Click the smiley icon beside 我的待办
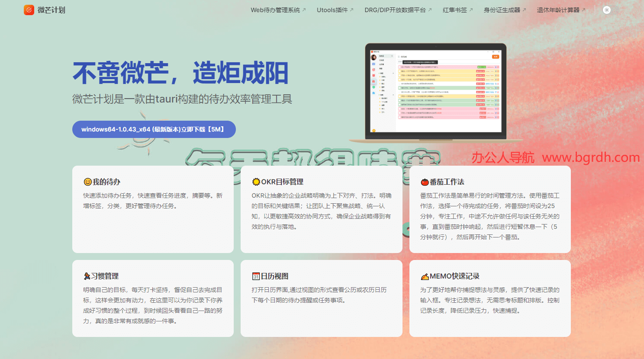The width and height of the screenshot is (644, 359). click(87, 182)
